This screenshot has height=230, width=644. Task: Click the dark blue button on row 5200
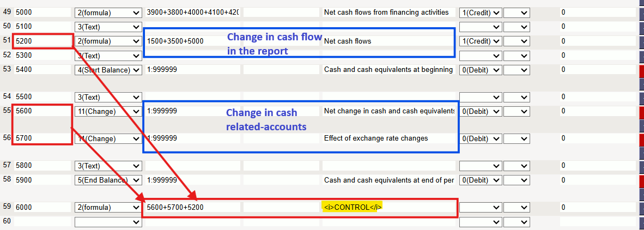pos(641,41)
